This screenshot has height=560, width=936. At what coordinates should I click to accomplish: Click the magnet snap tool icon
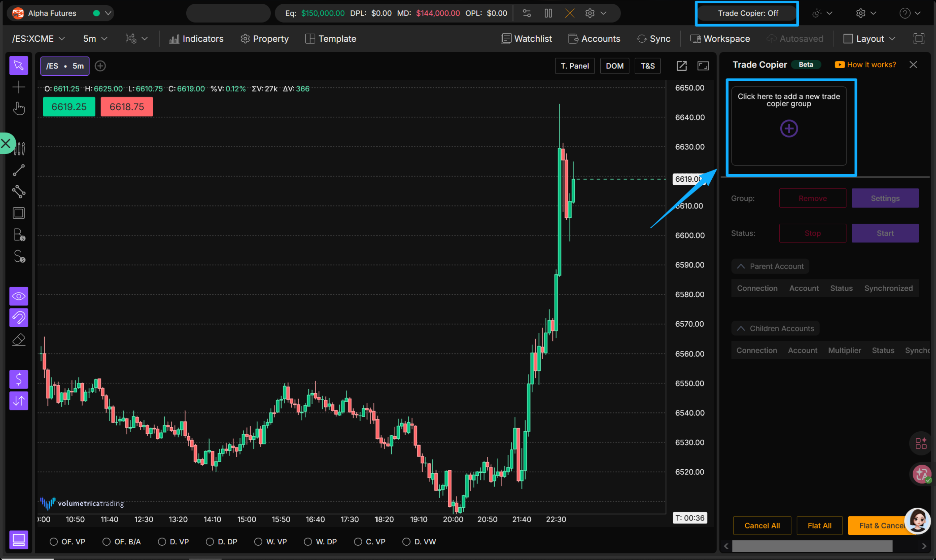(18, 318)
